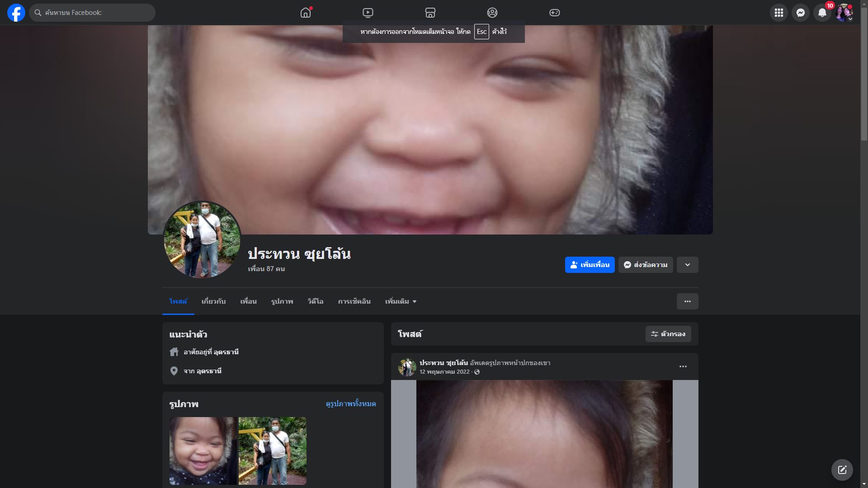The width and height of the screenshot is (868, 488).
Task: Switch to the รูปภาพ tab
Action: (x=282, y=301)
